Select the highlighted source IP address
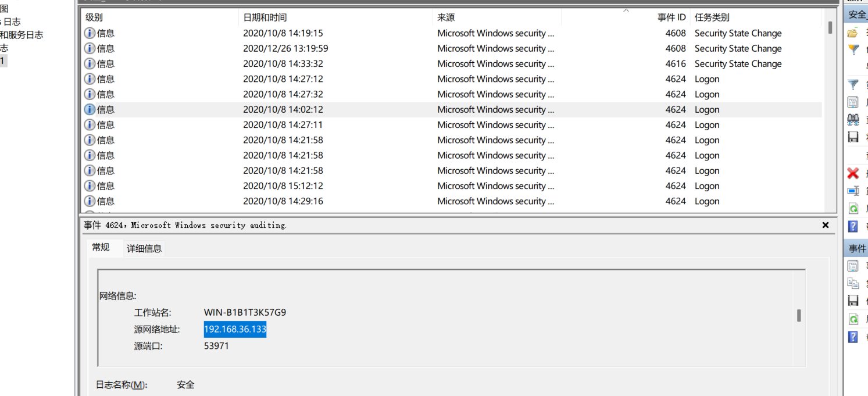 pyautogui.click(x=234, y=329)
